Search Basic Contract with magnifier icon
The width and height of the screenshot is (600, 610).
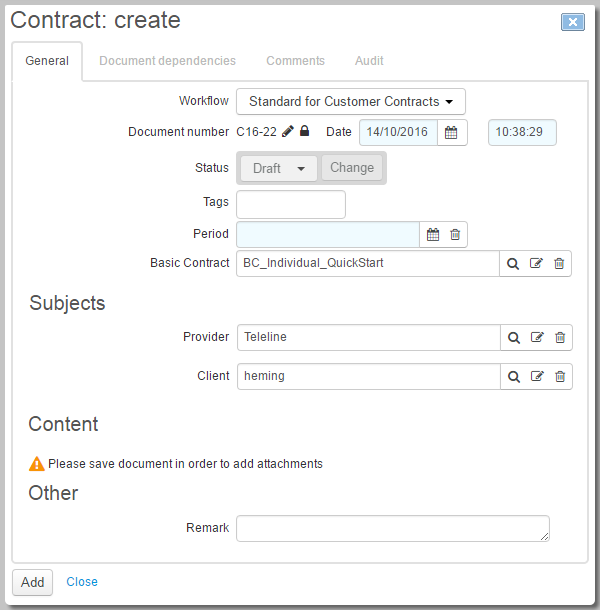pos(513,264)
